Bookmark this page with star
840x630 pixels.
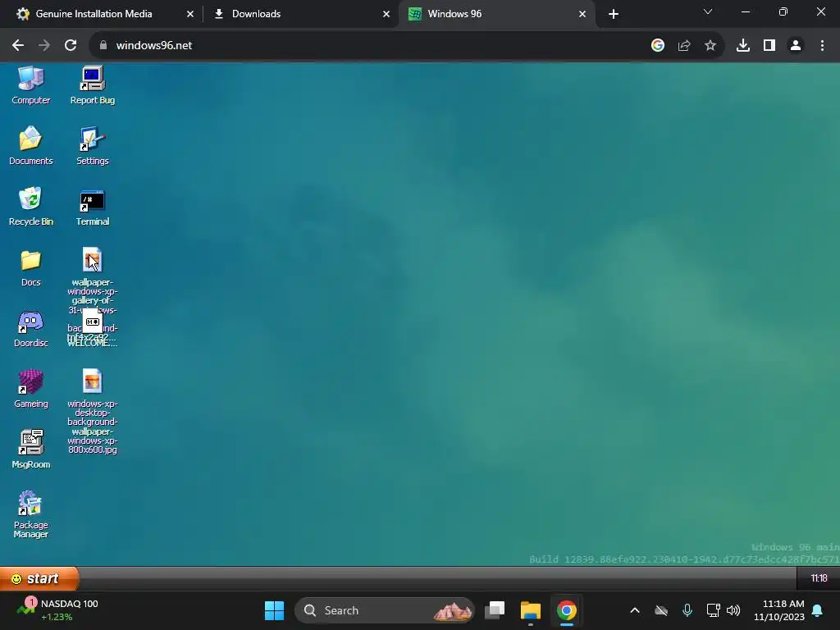[x=710, y=46]
